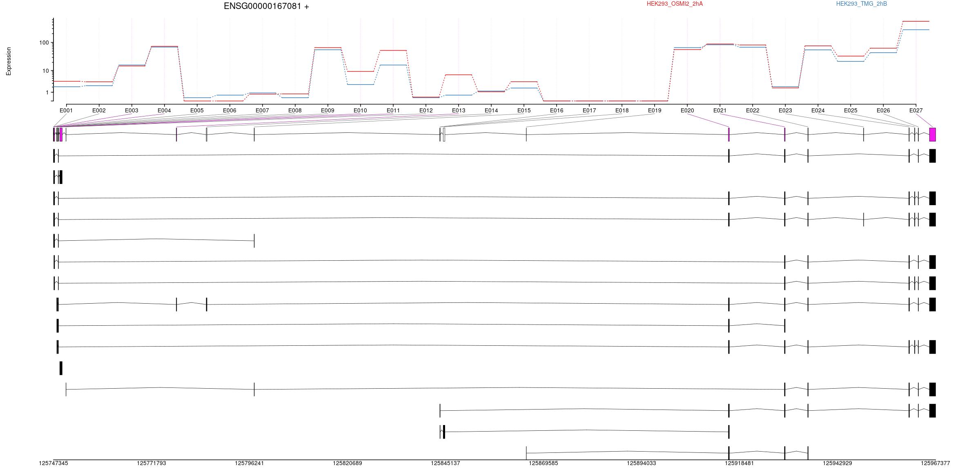This screenshot has width=980, height=470.
Task: Select the HEK293_TMG_2hB legend label
Action: click(x=862, y=4)
